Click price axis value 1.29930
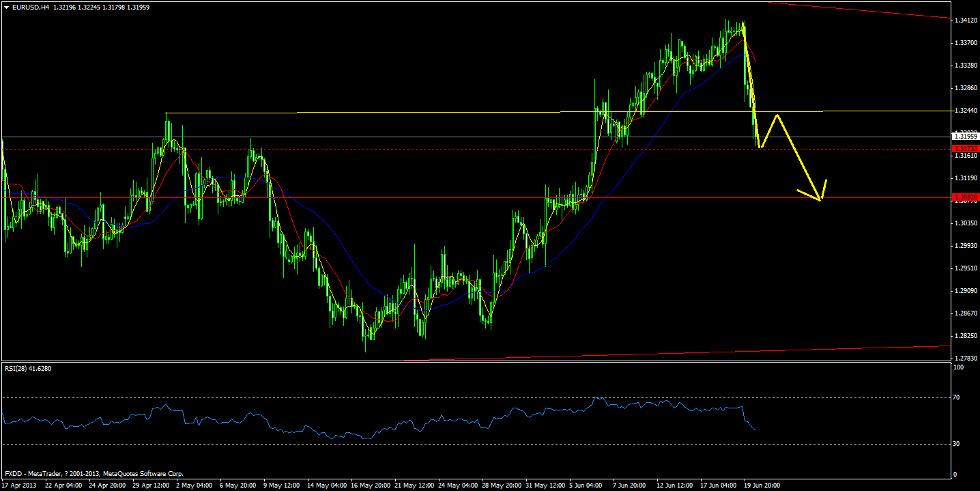Viewport: 980px width, 491px height. click(x=966, y=246)
